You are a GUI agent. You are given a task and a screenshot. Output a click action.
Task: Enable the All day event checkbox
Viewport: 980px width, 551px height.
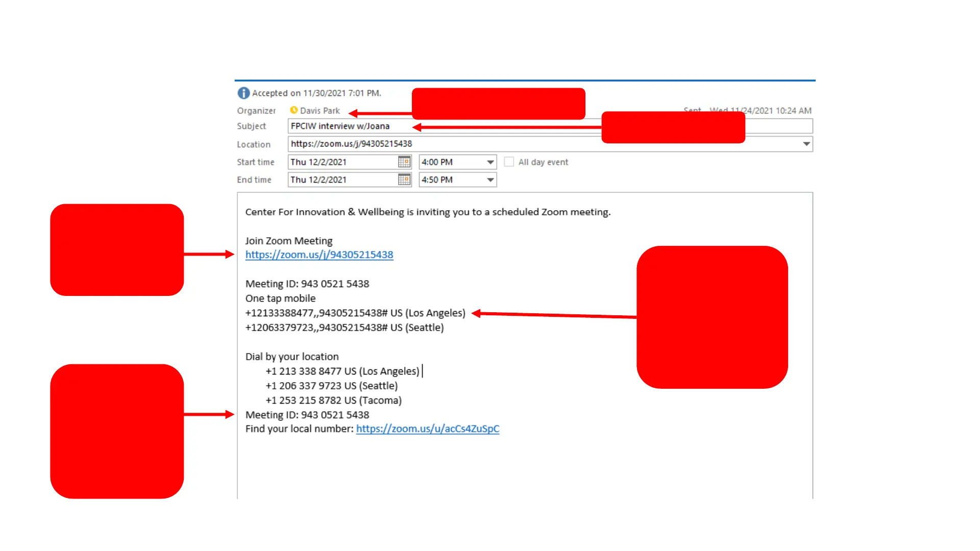[509, 162]
